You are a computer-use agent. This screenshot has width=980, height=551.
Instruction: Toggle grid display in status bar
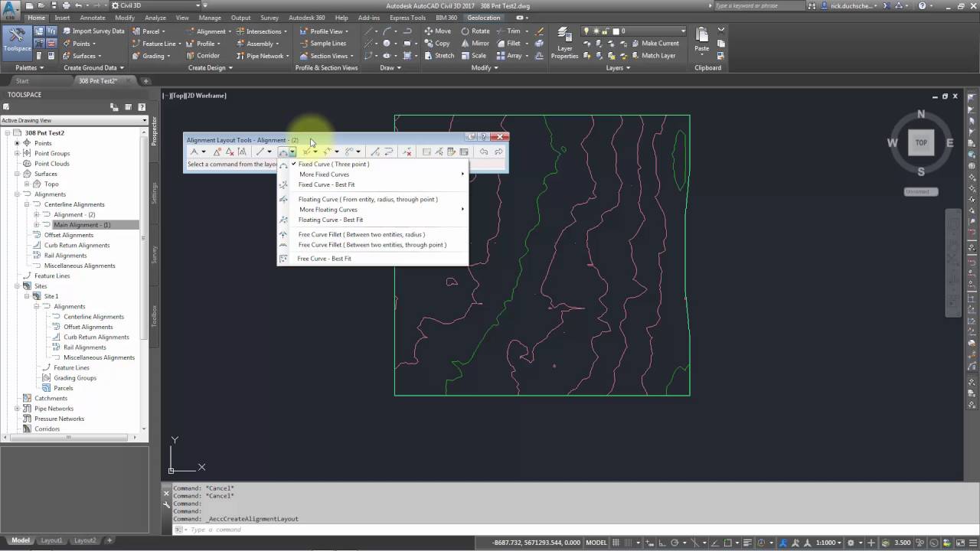click(615, 542)
